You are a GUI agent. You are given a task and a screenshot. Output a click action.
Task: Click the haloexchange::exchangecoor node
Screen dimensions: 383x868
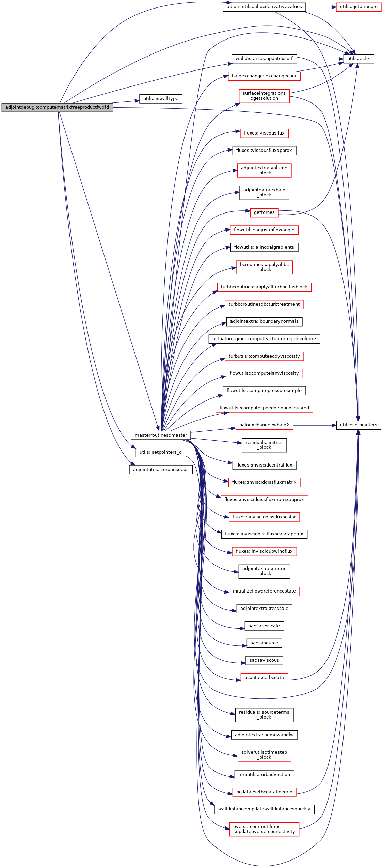264,76
